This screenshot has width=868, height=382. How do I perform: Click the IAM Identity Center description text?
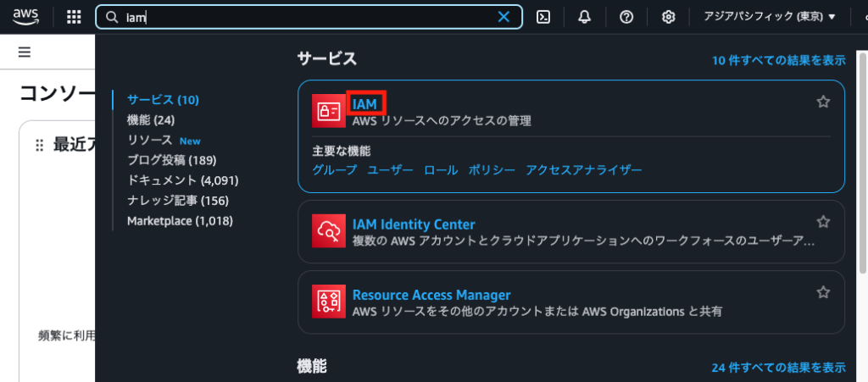pos(583,241)
